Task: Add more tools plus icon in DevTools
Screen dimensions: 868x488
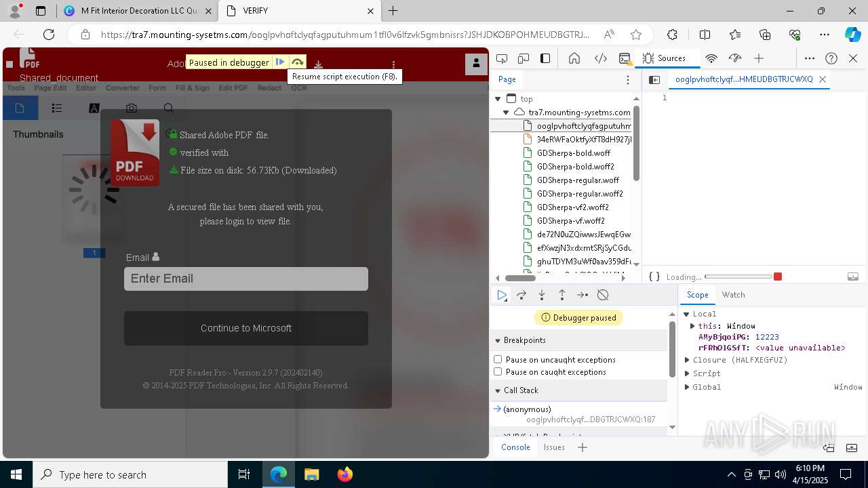Action: point(759,58)
